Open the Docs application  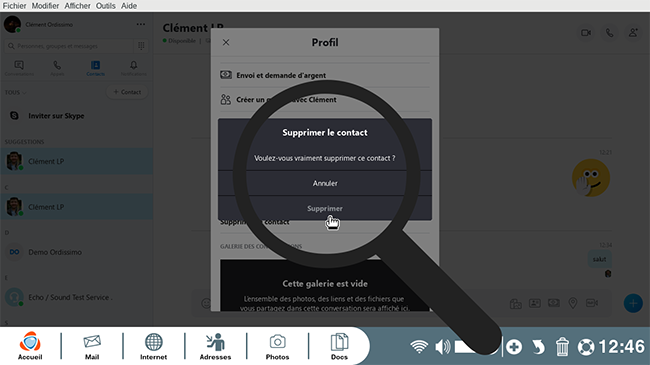click(340, 346)
